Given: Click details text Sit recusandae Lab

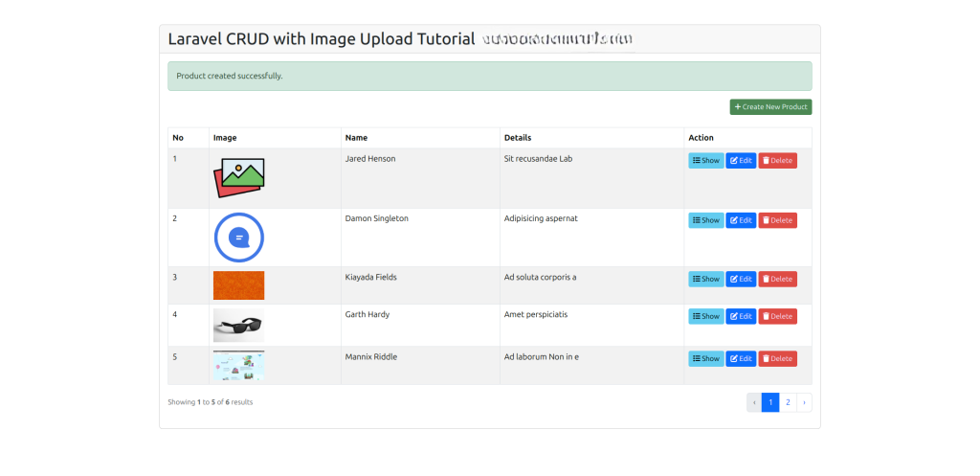Looking at the screenshot, I should [x=538, y=159].
